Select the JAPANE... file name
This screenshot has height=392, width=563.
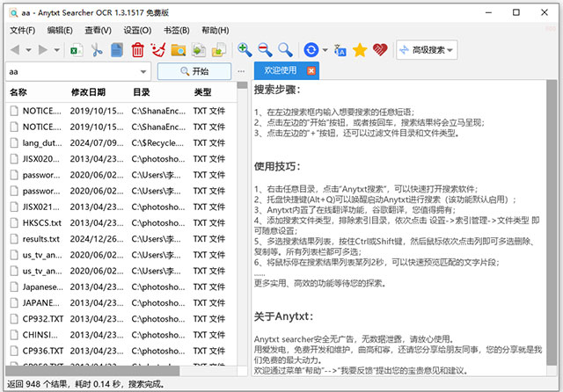[x=41, y=302]
